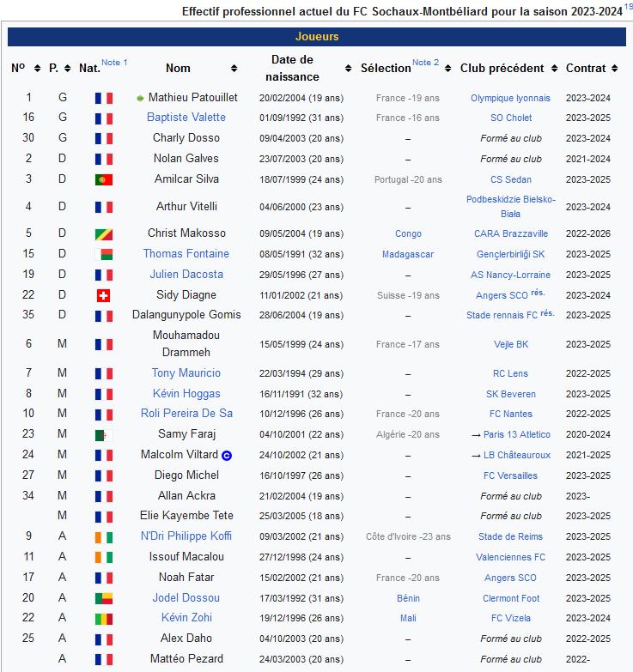Sort table by Nº column arrows
The height and width of the screenshot is (672, 633).
pos(37,69)
